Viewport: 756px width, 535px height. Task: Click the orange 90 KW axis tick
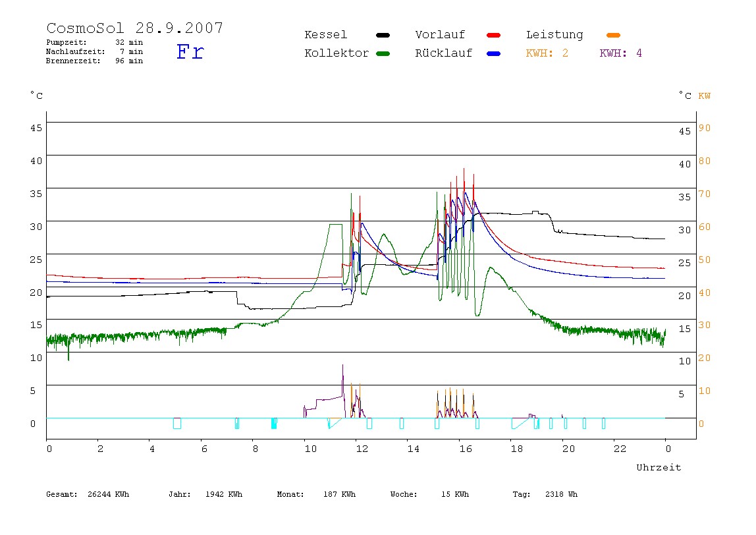705,128
